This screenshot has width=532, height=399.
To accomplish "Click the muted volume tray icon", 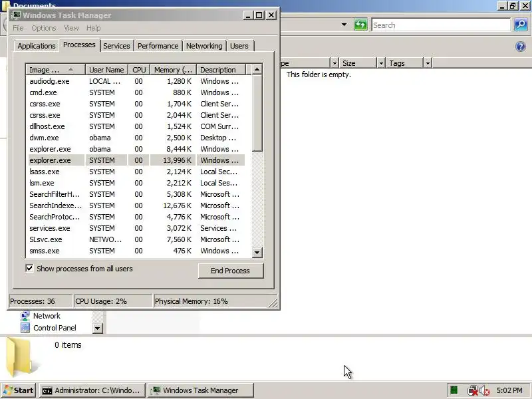I will pos(485,390).
